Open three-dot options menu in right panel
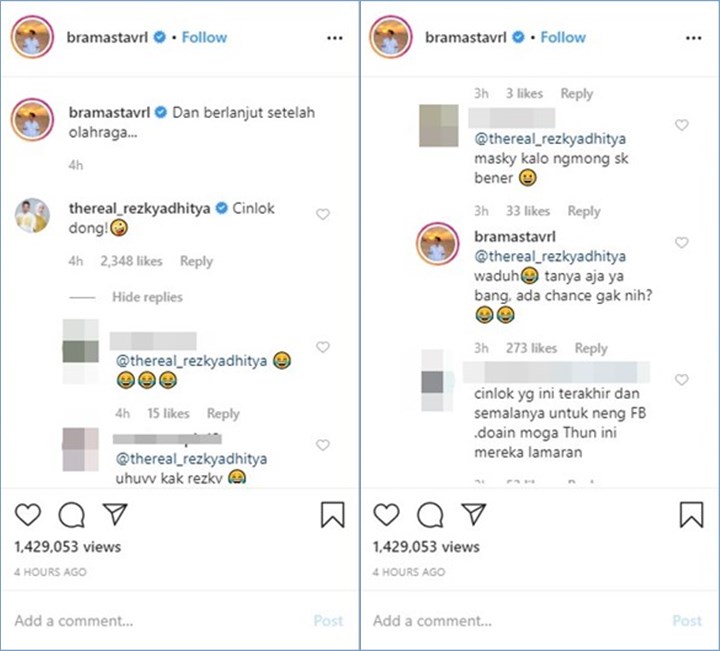The height and width of the screenshot is (651, 720). [x=693, y=38]
